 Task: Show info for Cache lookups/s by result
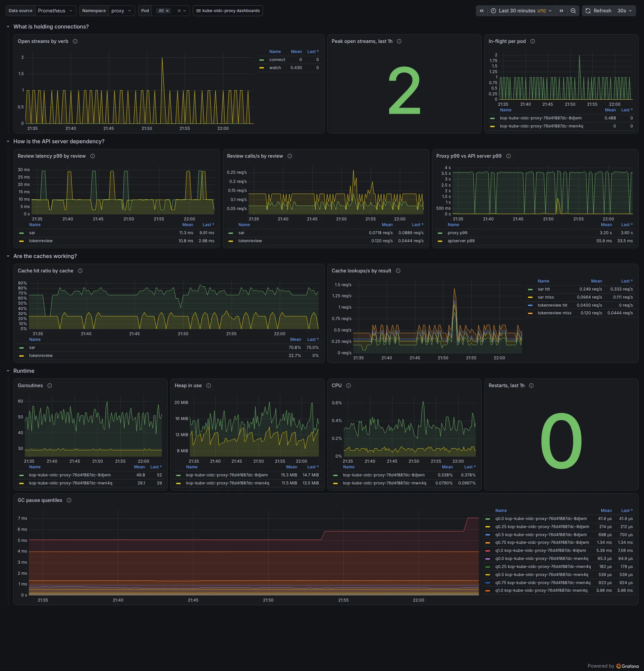click(x=398, y=271)
